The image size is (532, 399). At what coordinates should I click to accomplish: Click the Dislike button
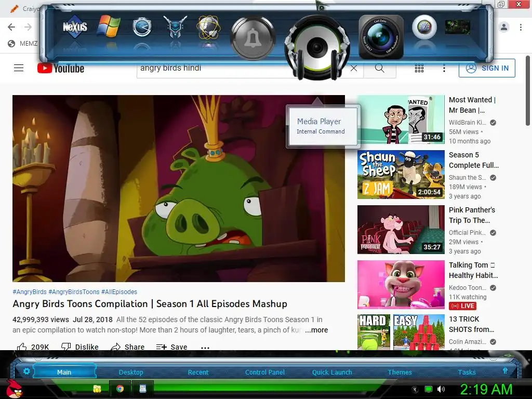pyautogui.click(x=79, y=347)
